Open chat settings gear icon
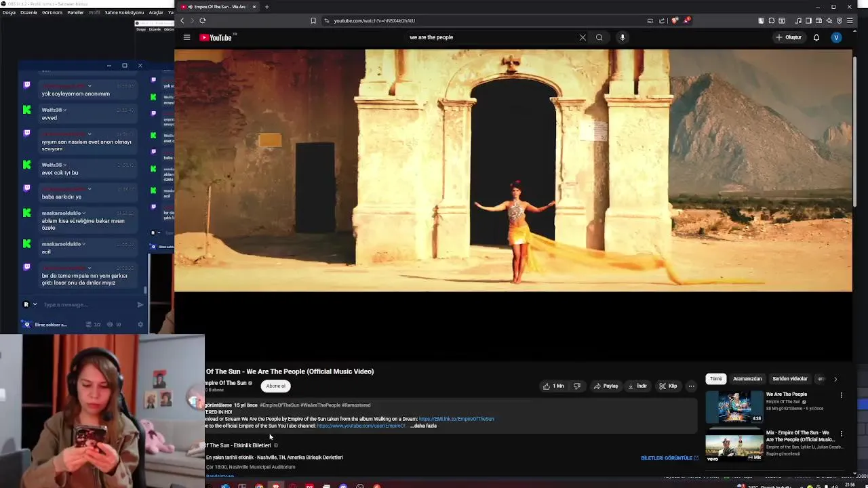 140,325
